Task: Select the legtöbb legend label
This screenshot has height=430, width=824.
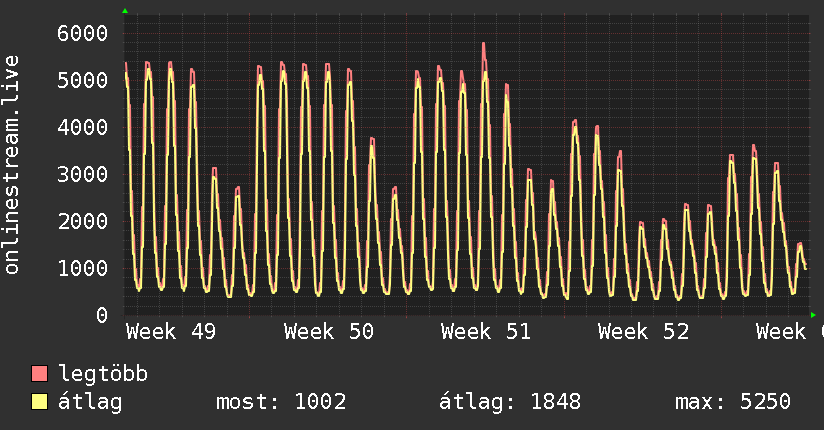Action: tap(103, 375)
